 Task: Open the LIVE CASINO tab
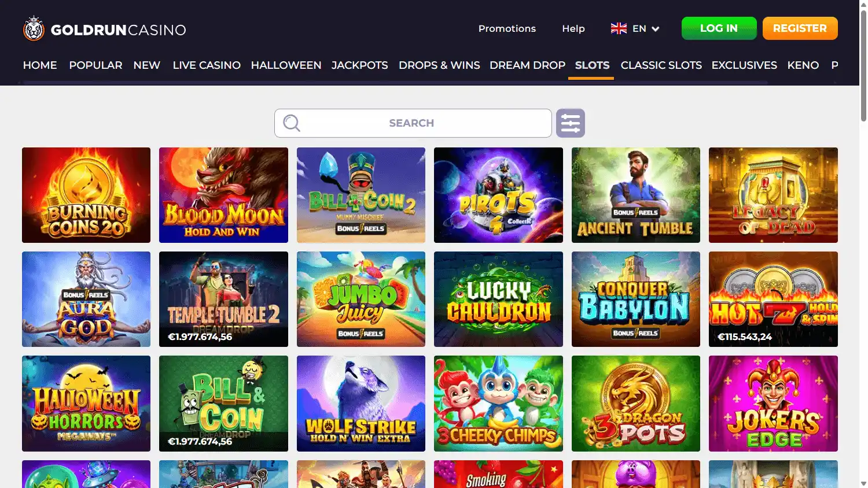(207, 65)
